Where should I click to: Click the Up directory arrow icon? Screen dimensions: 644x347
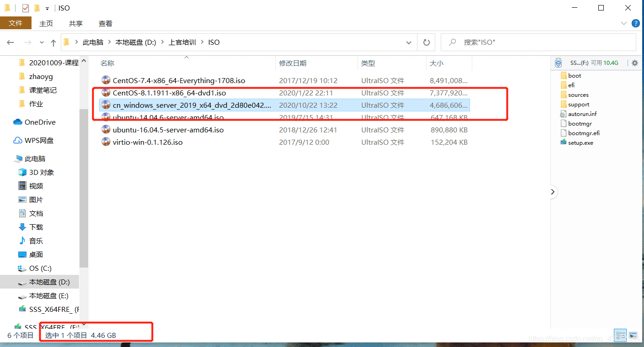pos(53,42)
